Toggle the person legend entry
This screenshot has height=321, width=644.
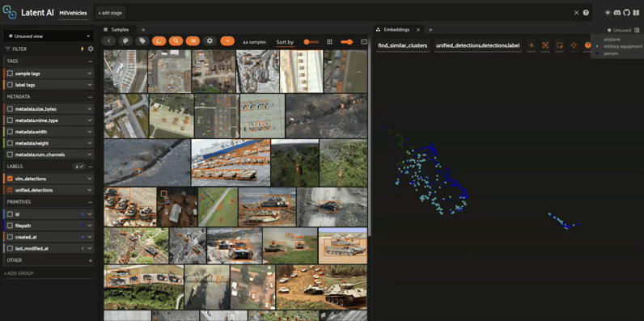[610, 53]
